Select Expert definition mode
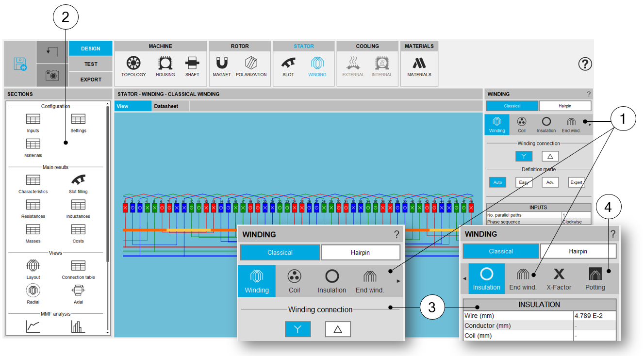The width and height of the screenshot is (644, 356). (577, 182)
